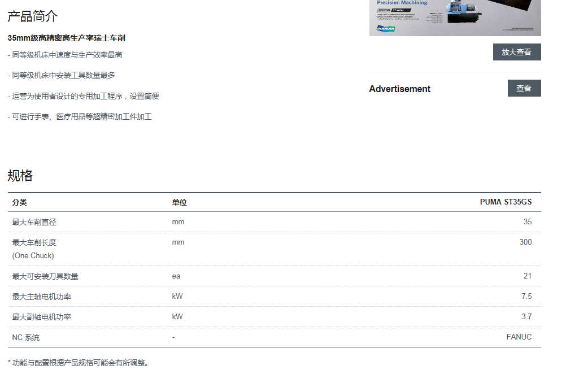This screenshot has width=588, height=374.
Task: Click the 同等级机床中安装工具数量最多 bullet line
Action: click(x=61, y=75)
